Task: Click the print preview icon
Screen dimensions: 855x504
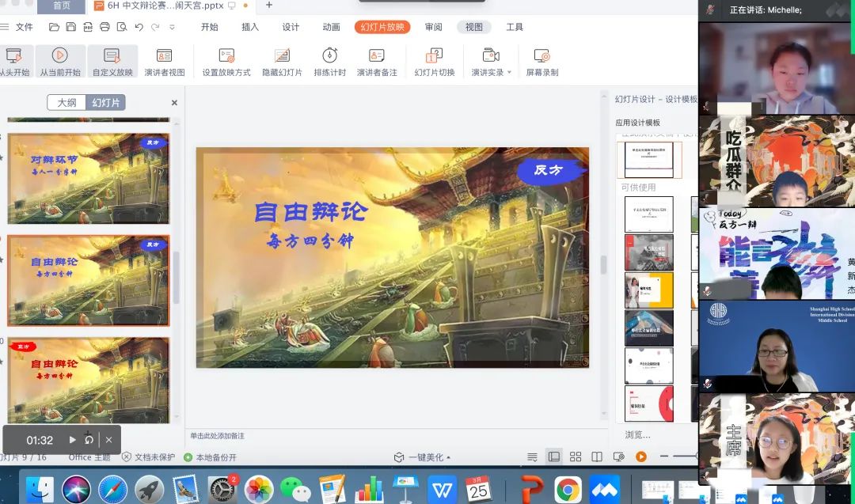Action: click(122, 27)
